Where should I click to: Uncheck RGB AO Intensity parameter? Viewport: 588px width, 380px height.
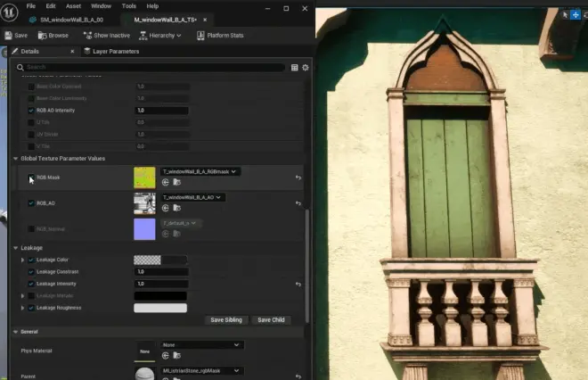[31, 111]
